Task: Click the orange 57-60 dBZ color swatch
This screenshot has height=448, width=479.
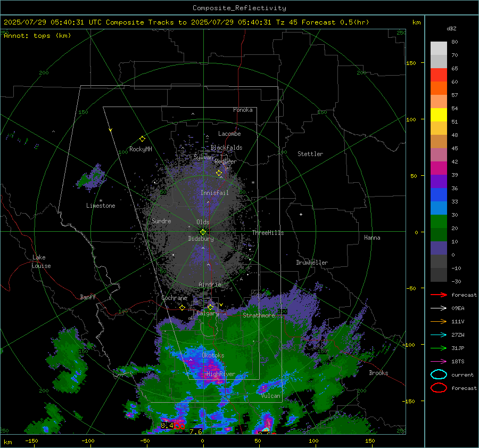Action: (x=439, y=88)
